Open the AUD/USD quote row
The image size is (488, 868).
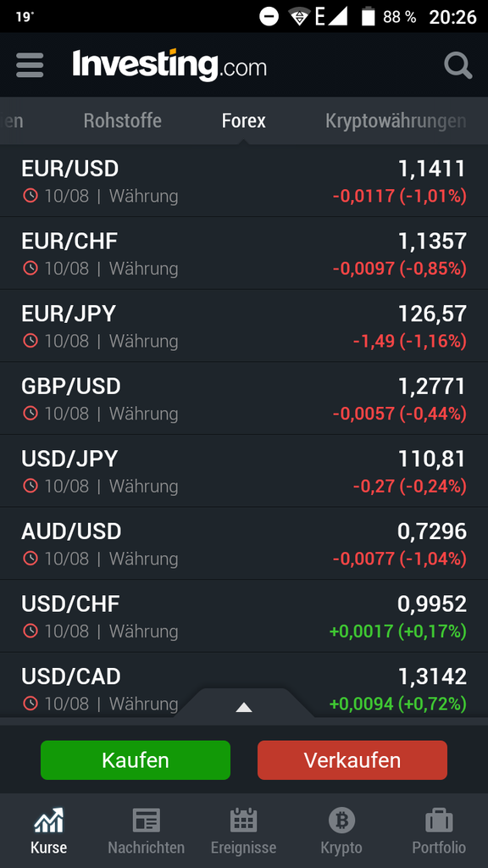244,543
